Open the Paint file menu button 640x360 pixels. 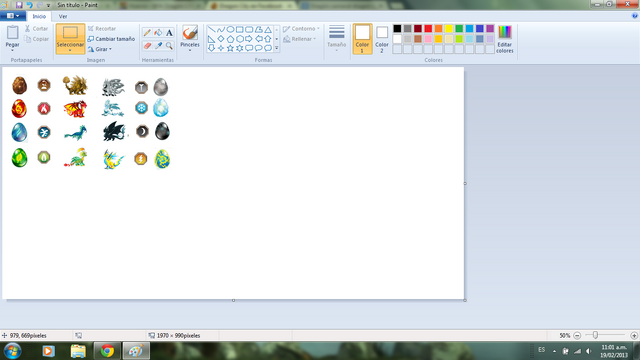[x=13, y=16]
